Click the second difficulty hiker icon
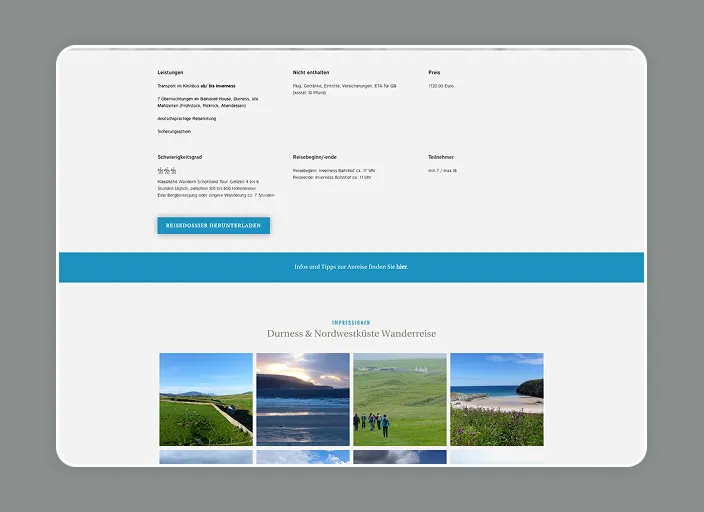Viewport: 704px width, 512px height. click(x=166, y=171)
